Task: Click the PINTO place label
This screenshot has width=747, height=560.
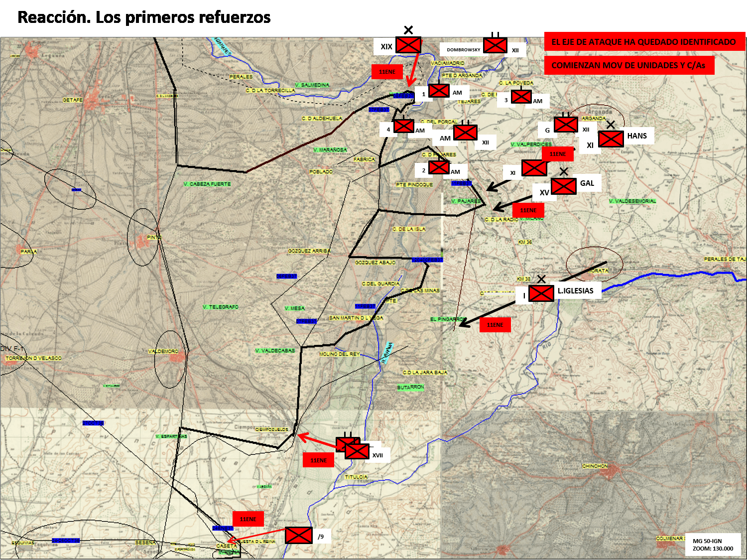Action: click(x=154, y=237)
